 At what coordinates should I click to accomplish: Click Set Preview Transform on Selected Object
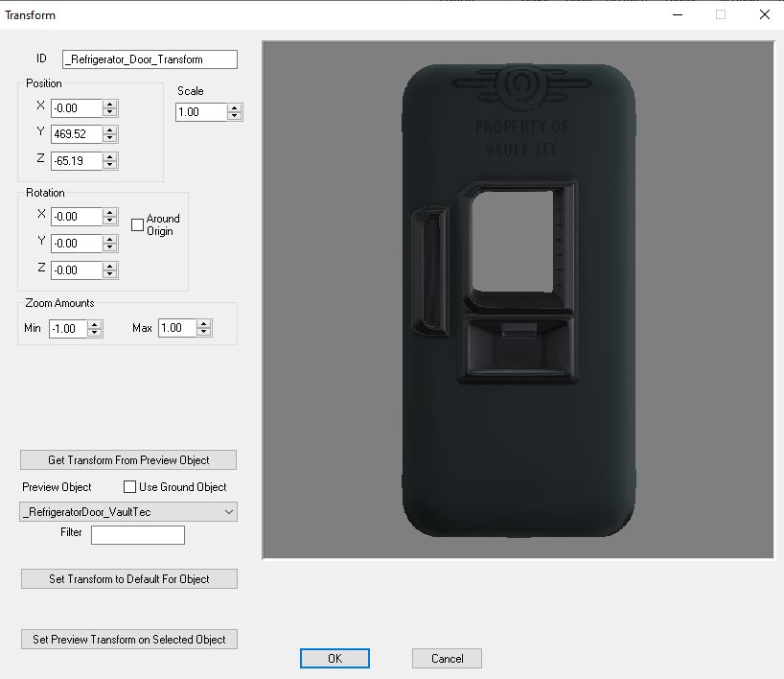(129, 640)
